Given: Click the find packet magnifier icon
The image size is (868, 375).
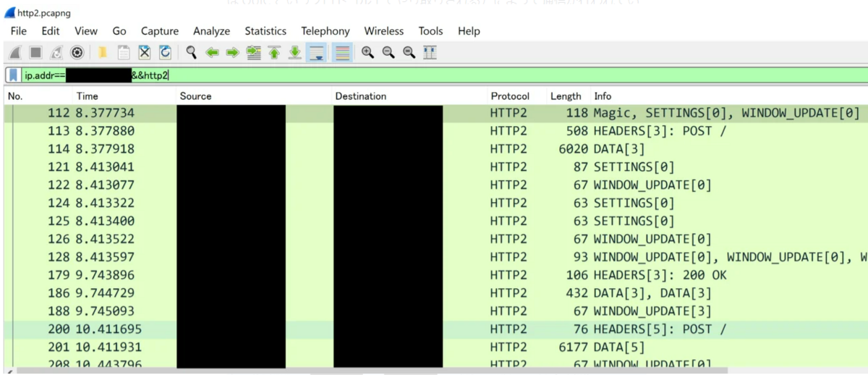Looking at the screenshot, I should click(191, 52).
